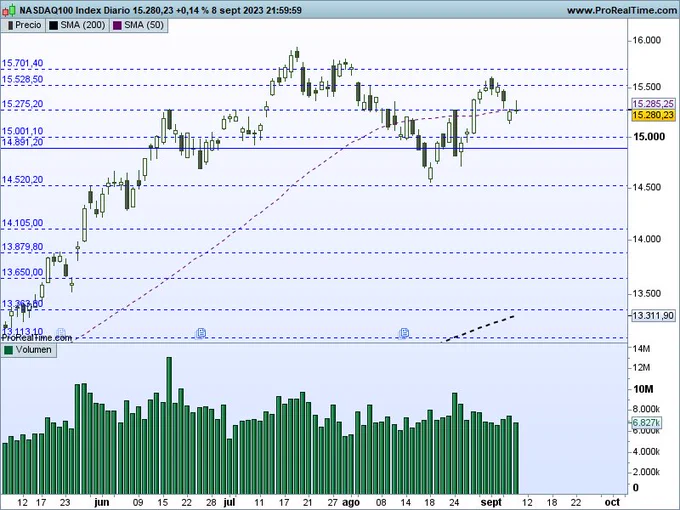Open the note icon near the 13.113,10 label
680x510 pixels.
(61, 332)
